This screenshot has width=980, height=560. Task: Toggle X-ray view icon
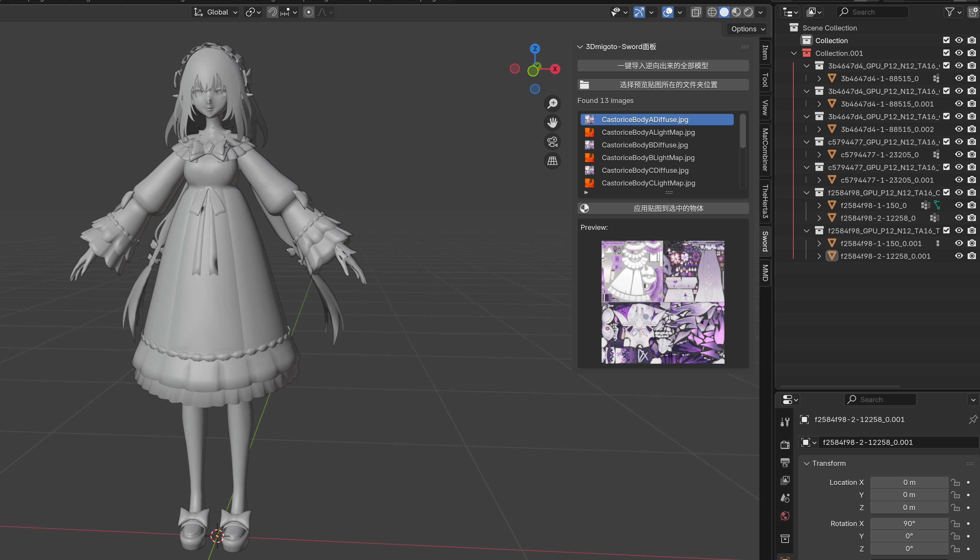[696, 12]
